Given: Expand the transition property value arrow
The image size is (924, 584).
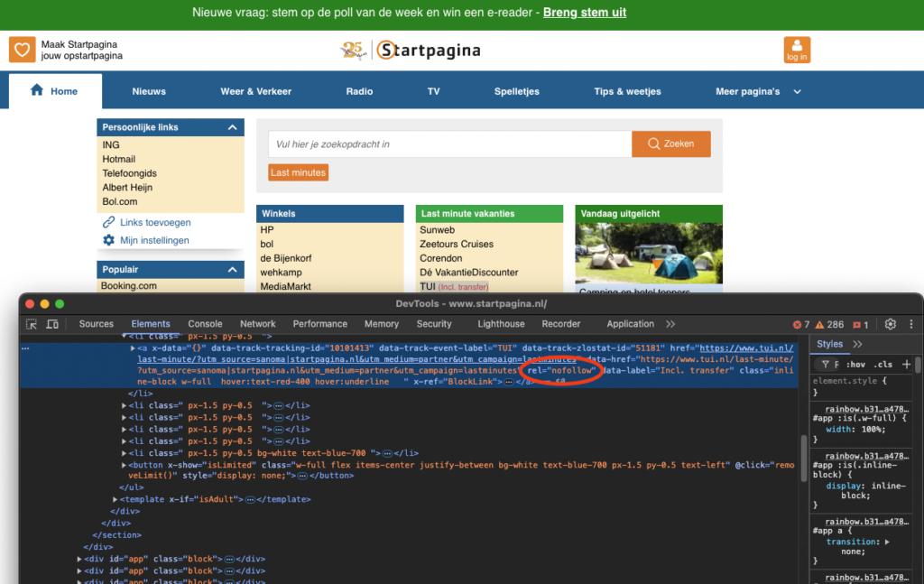Looking at the screenshot, I should tap(887, 542).
